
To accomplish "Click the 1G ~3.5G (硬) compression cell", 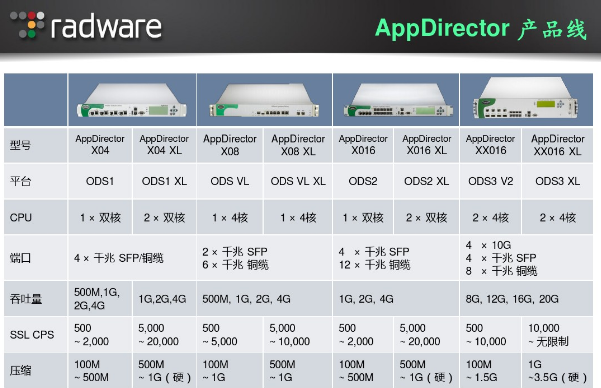I will tap(558, 371).
